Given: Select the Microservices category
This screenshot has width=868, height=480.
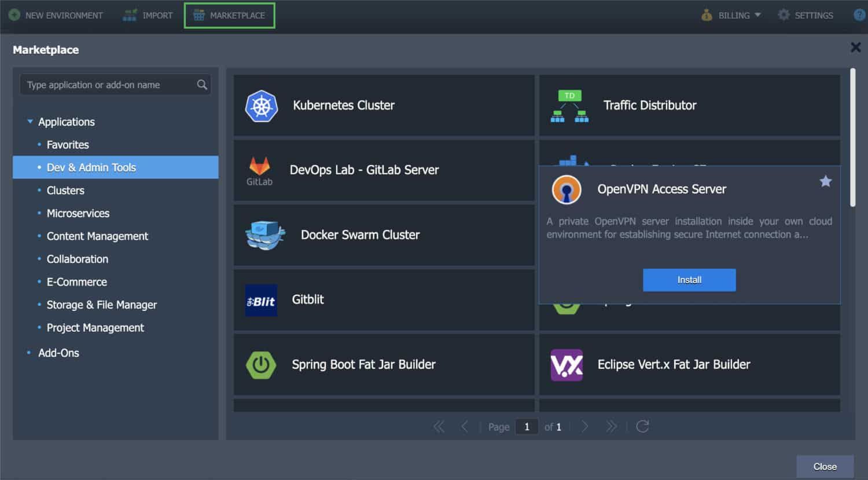Looking at the screenshot, I should coord(78,213).
